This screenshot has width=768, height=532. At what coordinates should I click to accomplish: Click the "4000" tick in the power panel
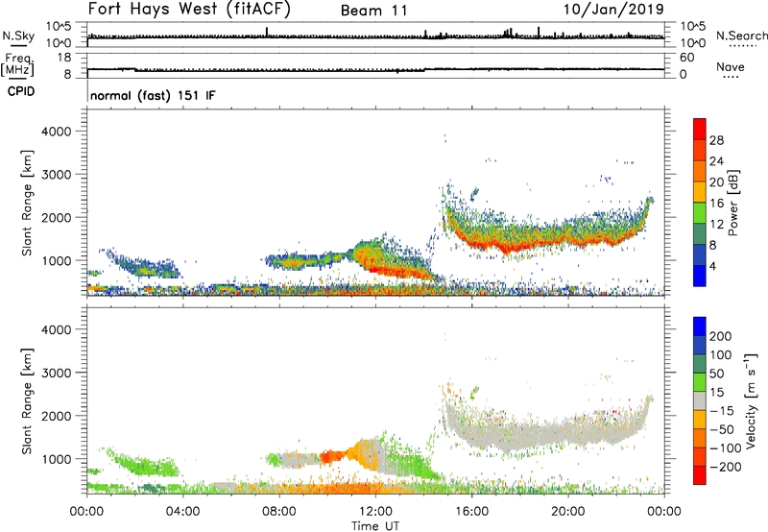tap(56, 132)
